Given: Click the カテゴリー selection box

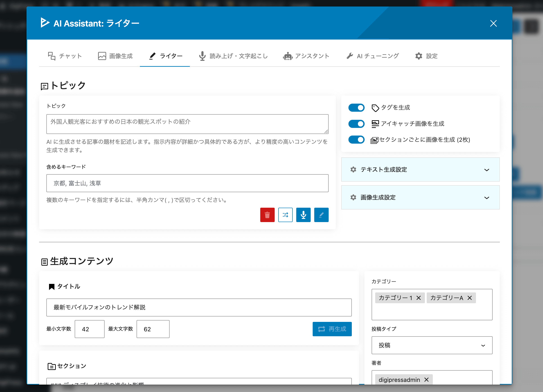Looking at the screenshot, I should pyautogui.click(x=432, y=305).
